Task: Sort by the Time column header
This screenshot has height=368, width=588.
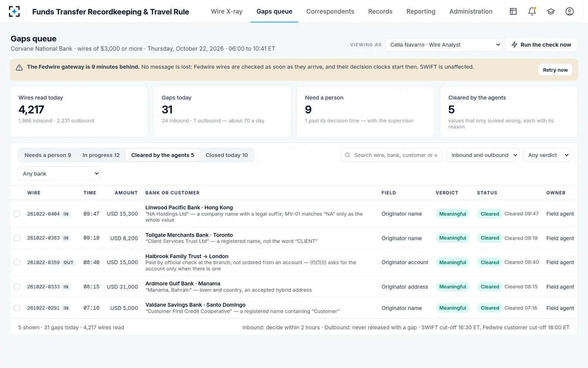Action: coord(90,193)
